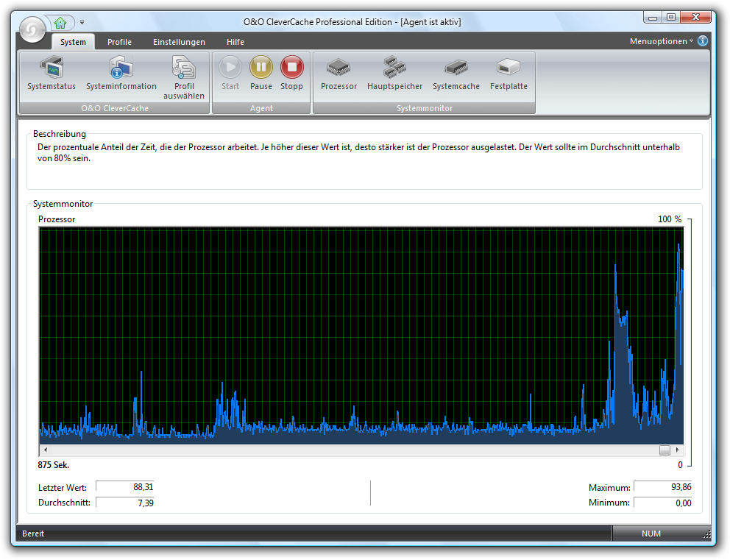
Task: Maximize the CleverCache window
Action: point(671,17)
